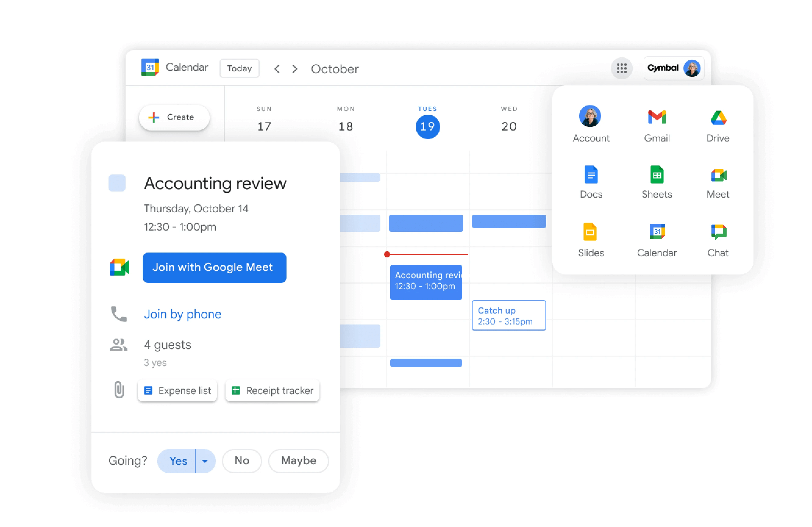Viewport: 812px width, 527px height.
Task: Expand the Yes RSVP options dropdown arrow
Action: (x=205, y=461)
